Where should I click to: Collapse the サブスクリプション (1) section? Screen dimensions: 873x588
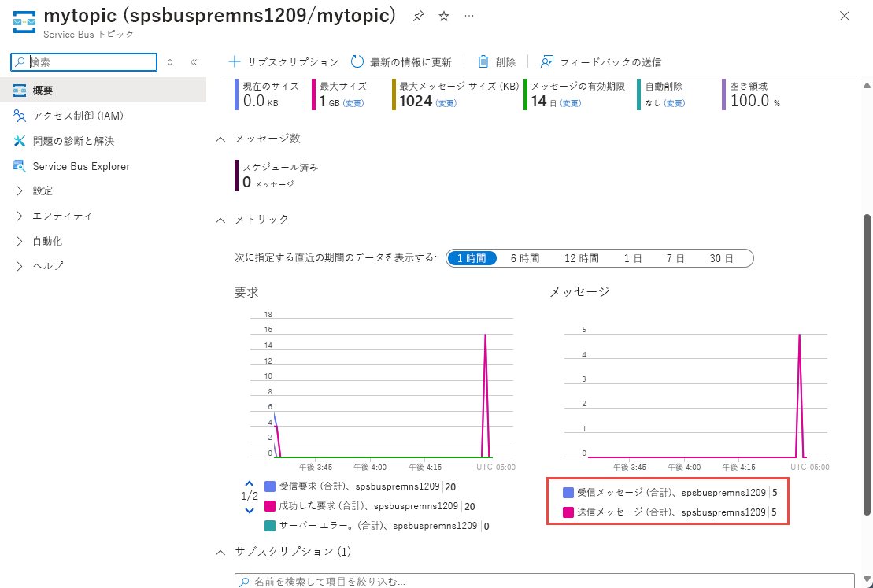click(x=220, y=552)
